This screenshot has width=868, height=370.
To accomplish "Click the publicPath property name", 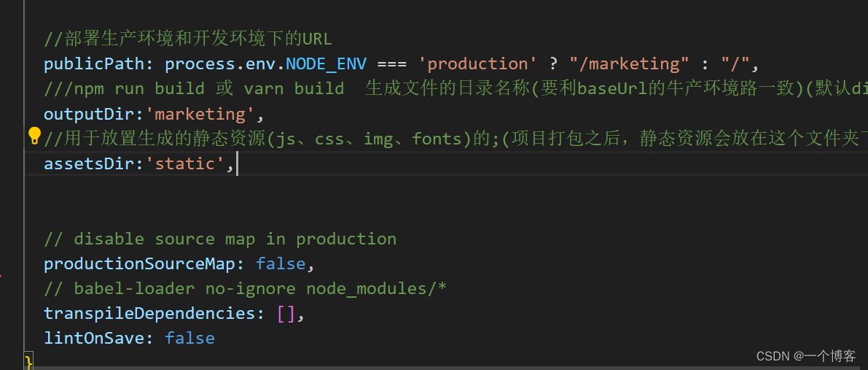I will (94, 64).
